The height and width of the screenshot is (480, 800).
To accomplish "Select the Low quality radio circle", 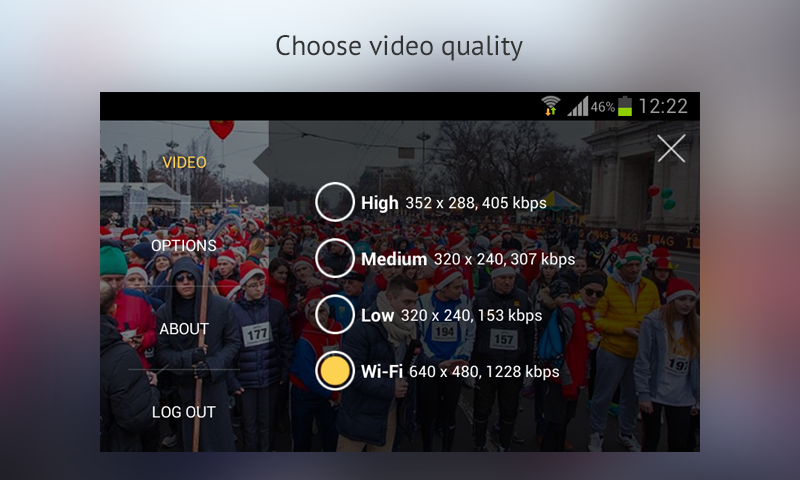I will 335,314.
